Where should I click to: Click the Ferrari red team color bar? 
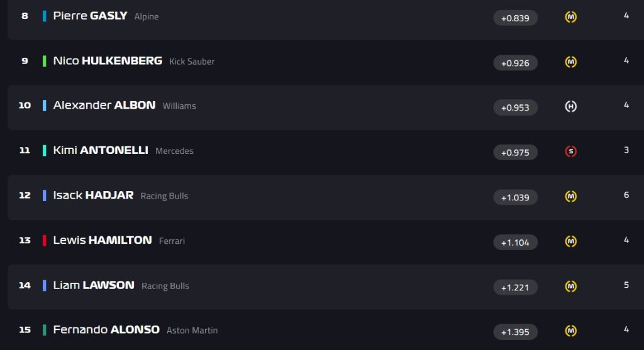point(45,241)
